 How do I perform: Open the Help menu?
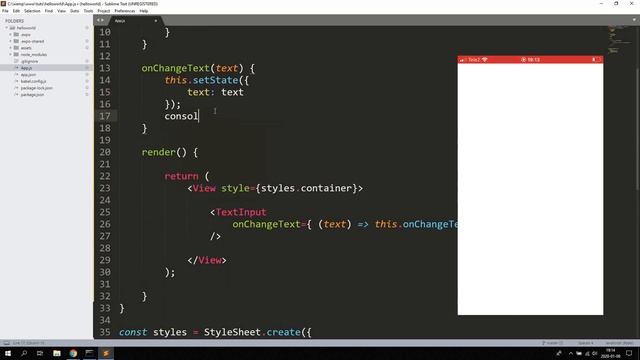tap(144, 11)
